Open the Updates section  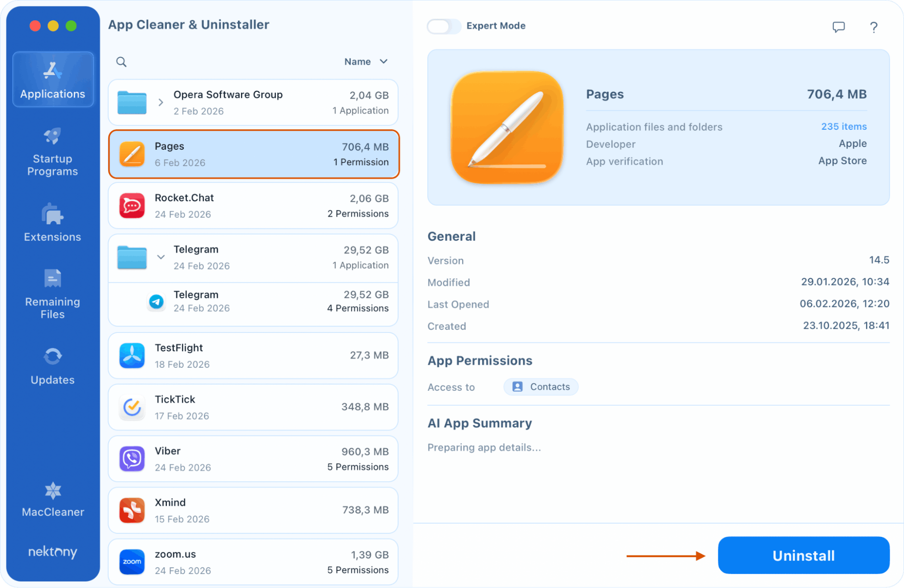pyautogui.click(x=52, y=366)
